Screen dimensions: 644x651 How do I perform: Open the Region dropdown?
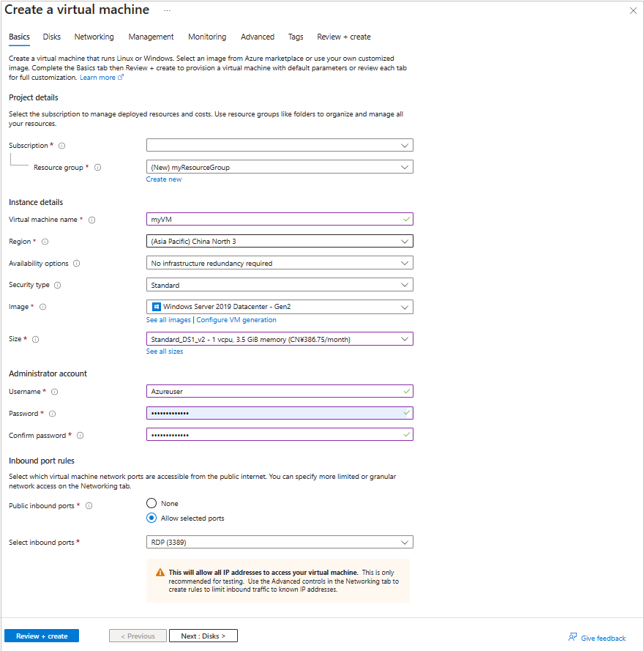[280, 241]
